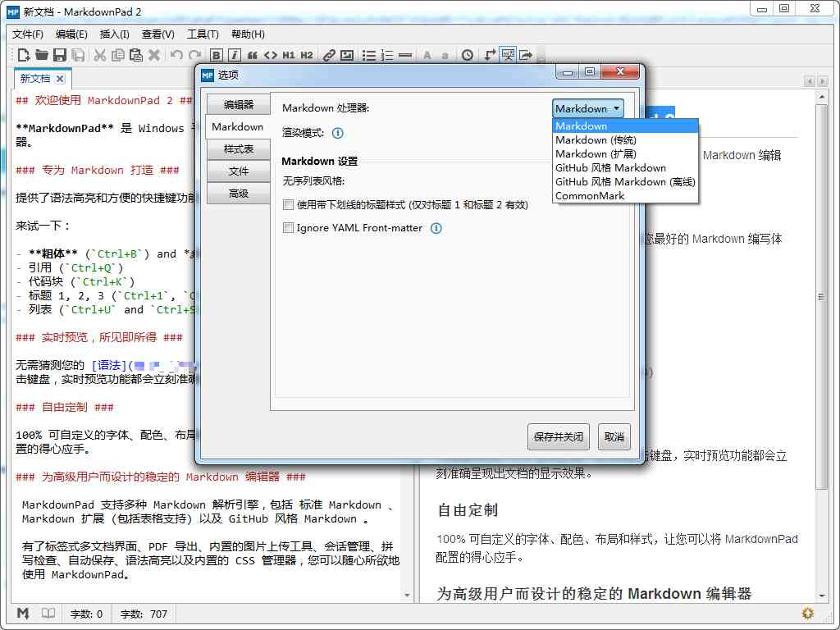
Task: Apply Heading 1 with H1 icon
Action: [289, 55]
